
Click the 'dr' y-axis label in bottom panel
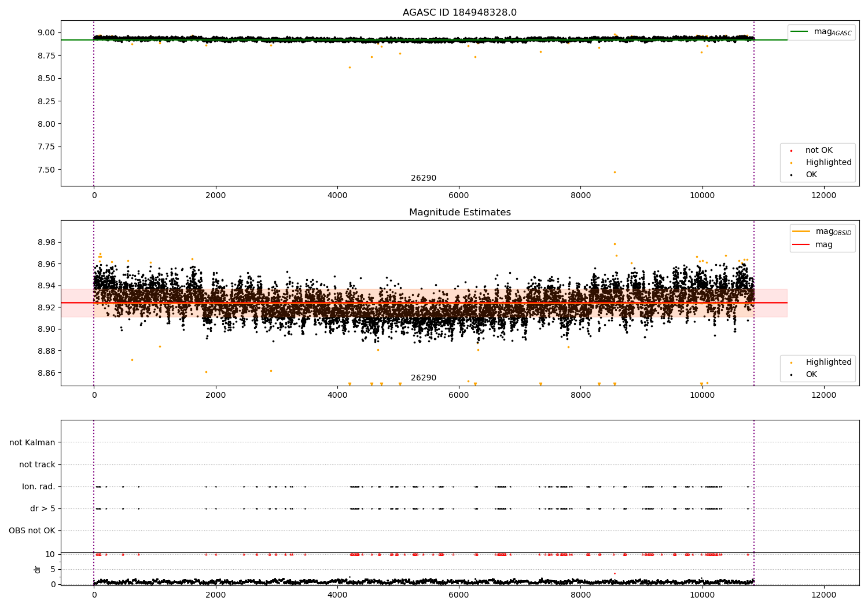click(38, 569)
